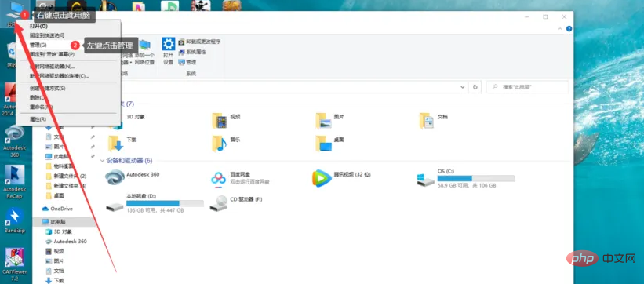Click the refresh button beside address bar
This screenshot has width=644, height=284.
tap(475, 87)
